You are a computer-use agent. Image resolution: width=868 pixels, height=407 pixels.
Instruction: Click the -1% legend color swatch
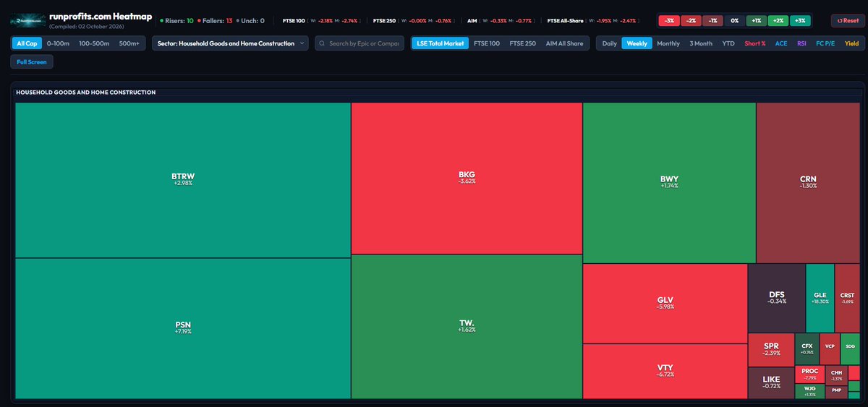[x=713, y=20]
